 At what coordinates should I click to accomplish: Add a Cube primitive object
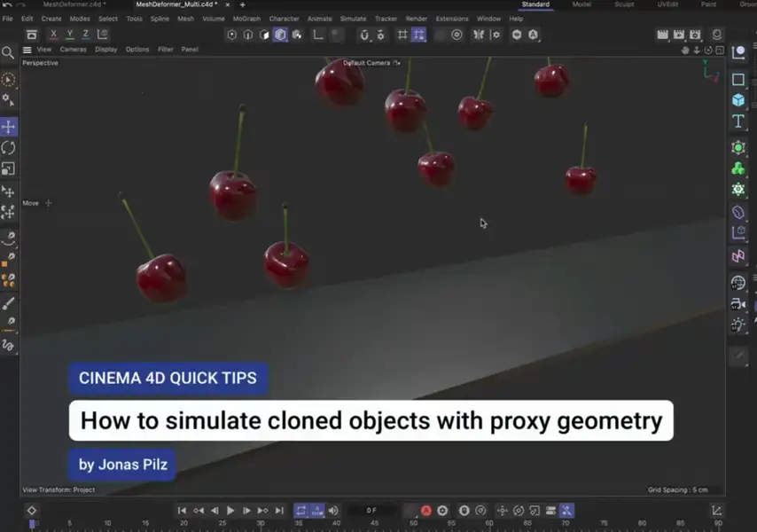pyautogui.click(x=737, y=100)
